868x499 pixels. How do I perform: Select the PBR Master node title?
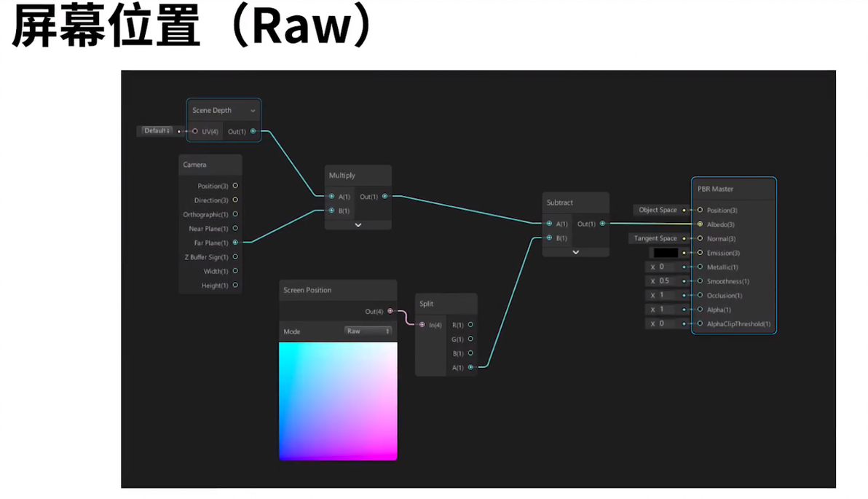pyautogui.click(x=715, y=189)
